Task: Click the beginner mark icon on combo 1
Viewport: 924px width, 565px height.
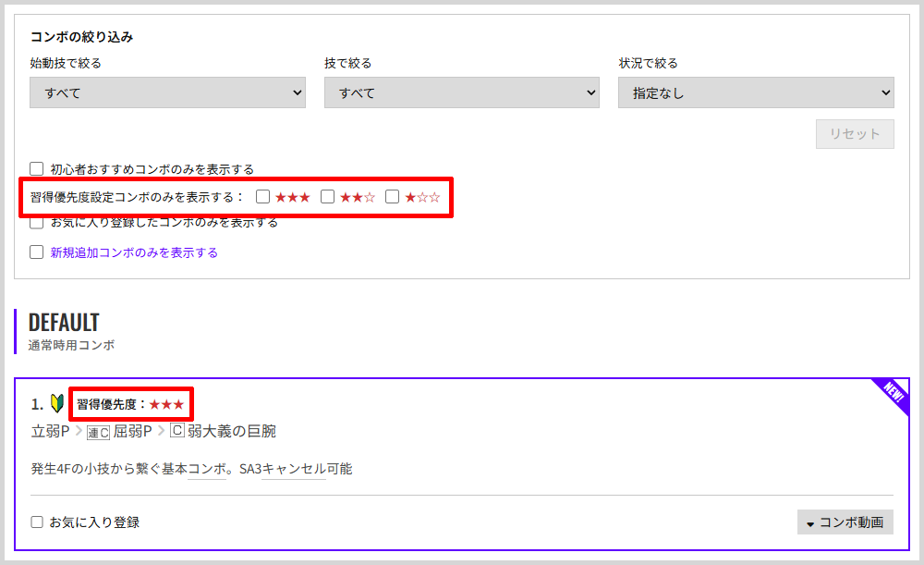Action: click(57, 403)
